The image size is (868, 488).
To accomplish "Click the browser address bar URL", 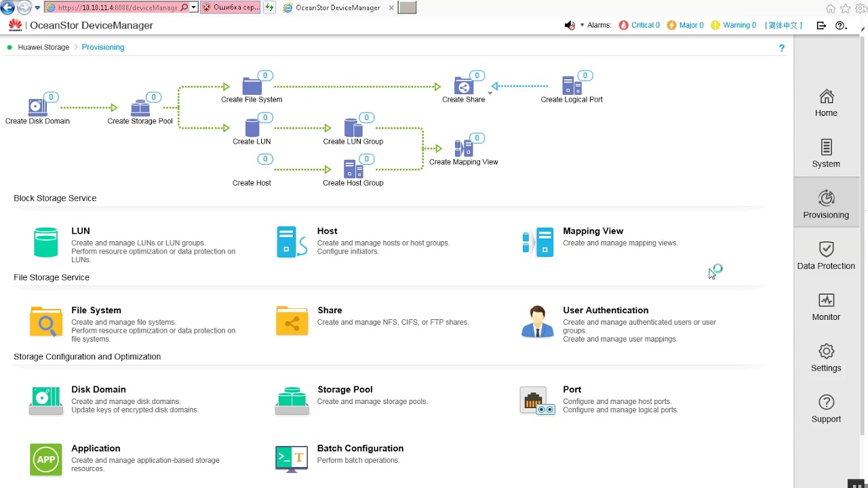I will [x=117, y=7].
